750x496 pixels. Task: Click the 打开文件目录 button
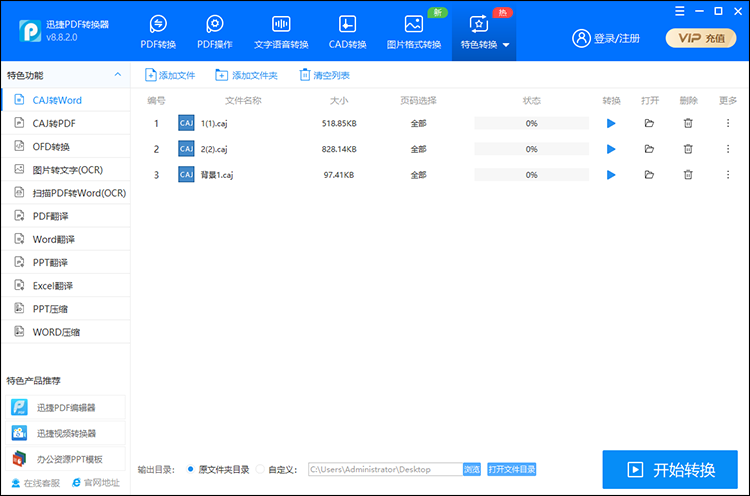pos(511,469)
